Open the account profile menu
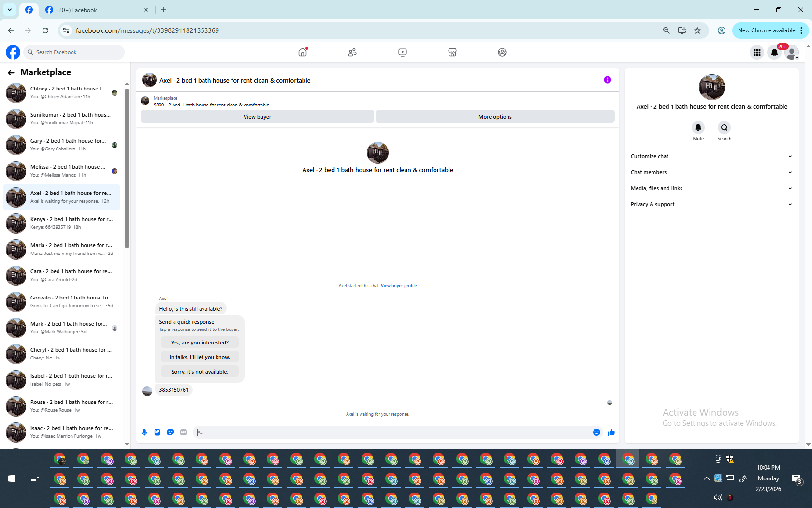 pyautogui.click(x=792, y=52)
